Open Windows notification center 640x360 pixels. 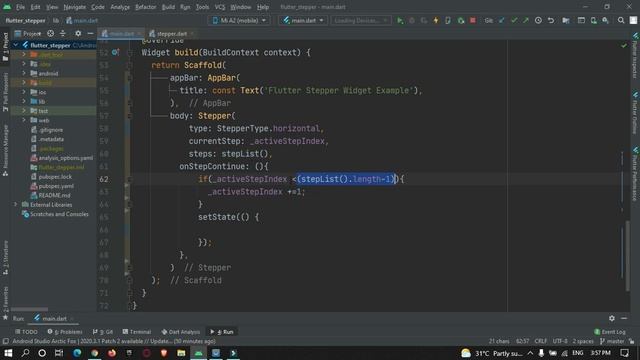(x=624, y=353)
